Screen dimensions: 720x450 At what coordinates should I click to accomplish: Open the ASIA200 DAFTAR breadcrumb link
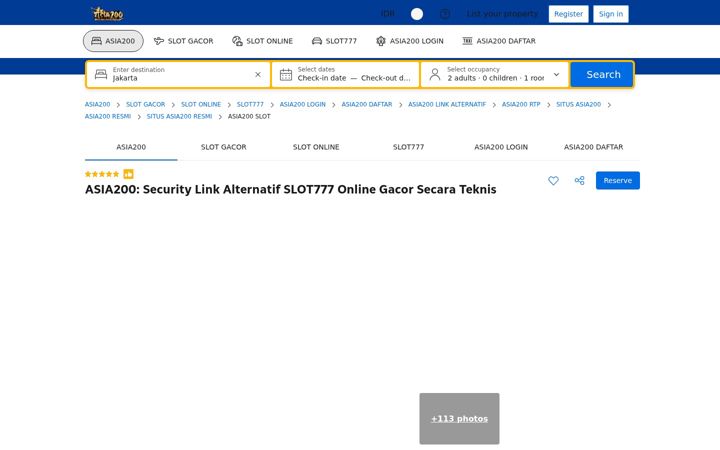coord(366,104)
